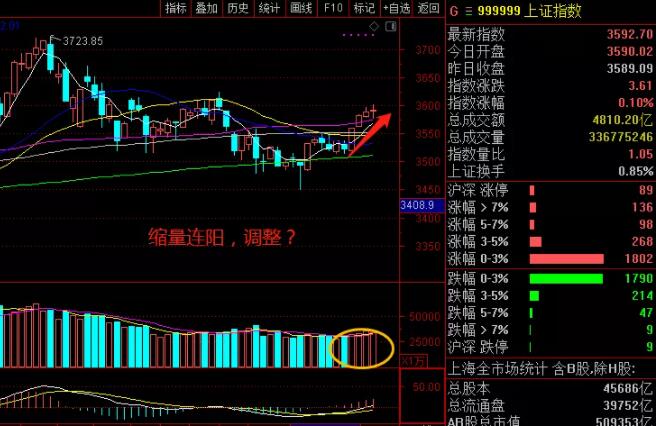Toggle the side panel icon above the chart

[391, 26]
